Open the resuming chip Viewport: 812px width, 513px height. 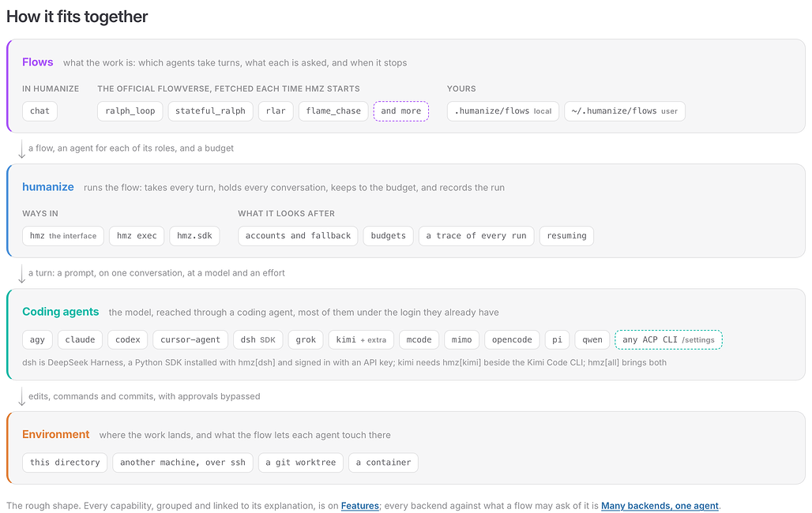tap(566, 236)
